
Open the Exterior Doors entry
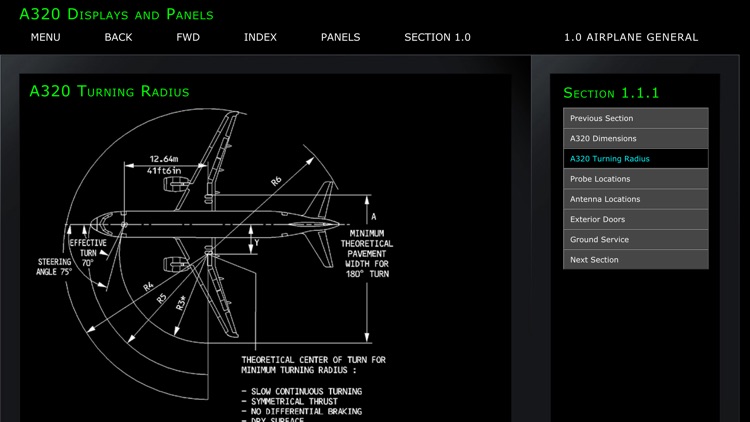pos(636,219)
